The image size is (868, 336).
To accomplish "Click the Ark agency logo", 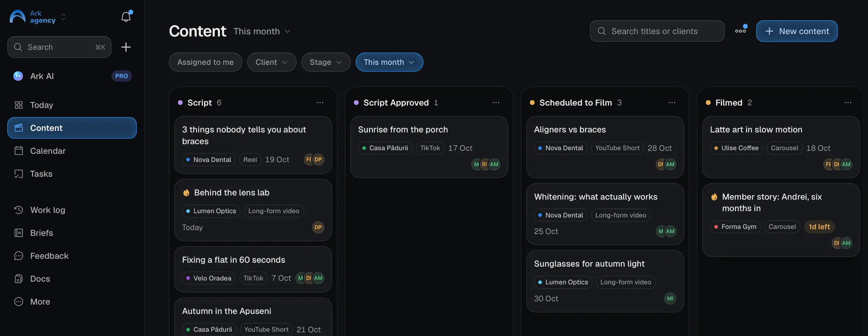I will [x=17, y=17].
